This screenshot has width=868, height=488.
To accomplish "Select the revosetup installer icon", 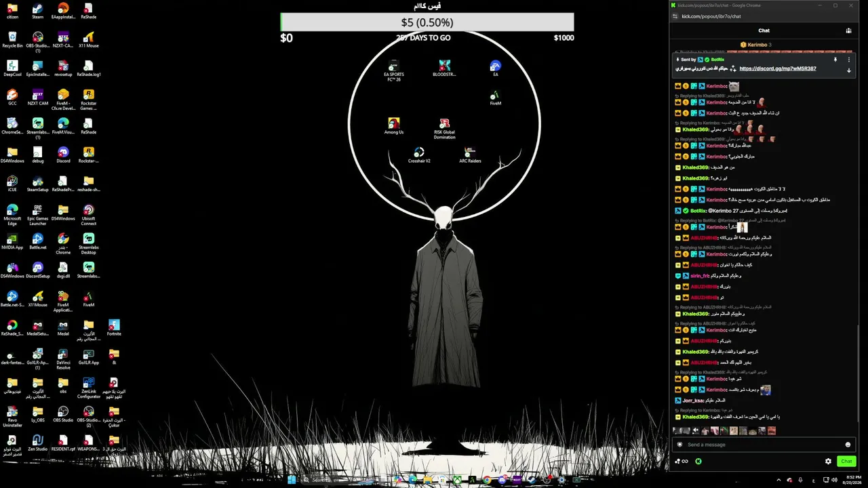I will (x=63, y=69).
